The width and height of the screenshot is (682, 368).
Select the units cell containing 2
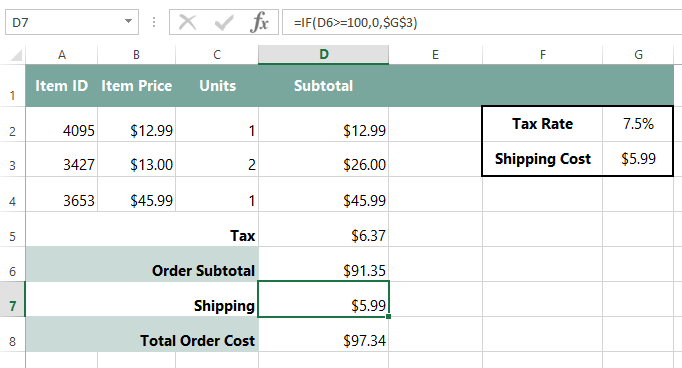[217, 159]
